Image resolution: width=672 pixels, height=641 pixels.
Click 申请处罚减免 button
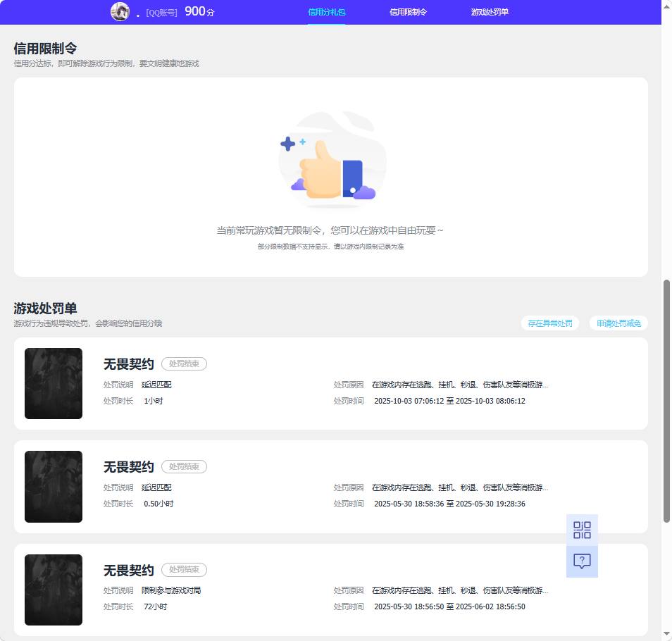(618, 323)
